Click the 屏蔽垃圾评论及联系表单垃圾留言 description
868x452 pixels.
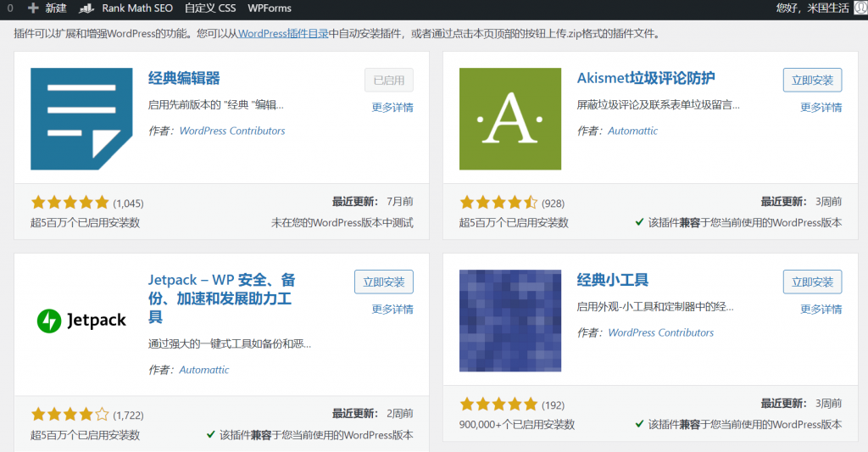(x=658, y=104)
